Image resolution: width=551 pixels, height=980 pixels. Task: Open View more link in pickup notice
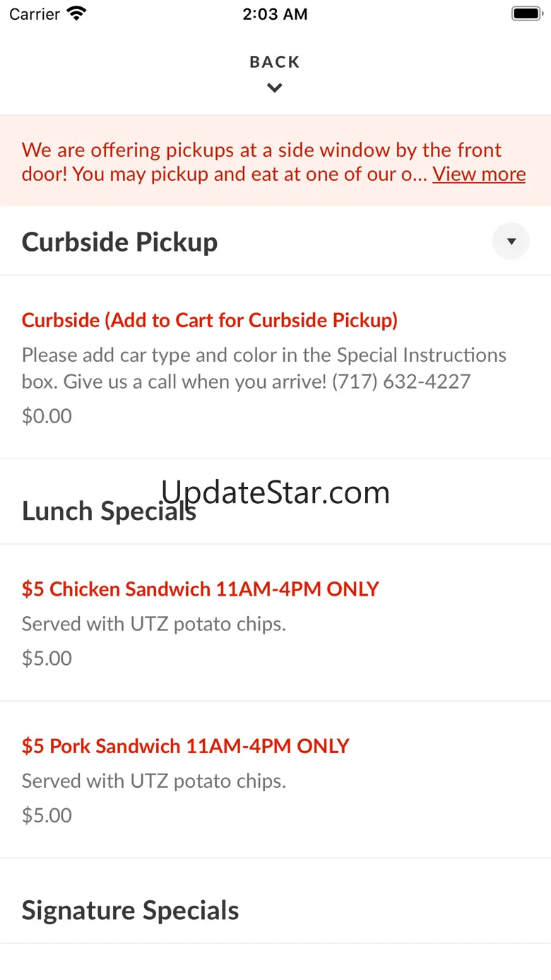pyautogui.click(x=479, y=175)
